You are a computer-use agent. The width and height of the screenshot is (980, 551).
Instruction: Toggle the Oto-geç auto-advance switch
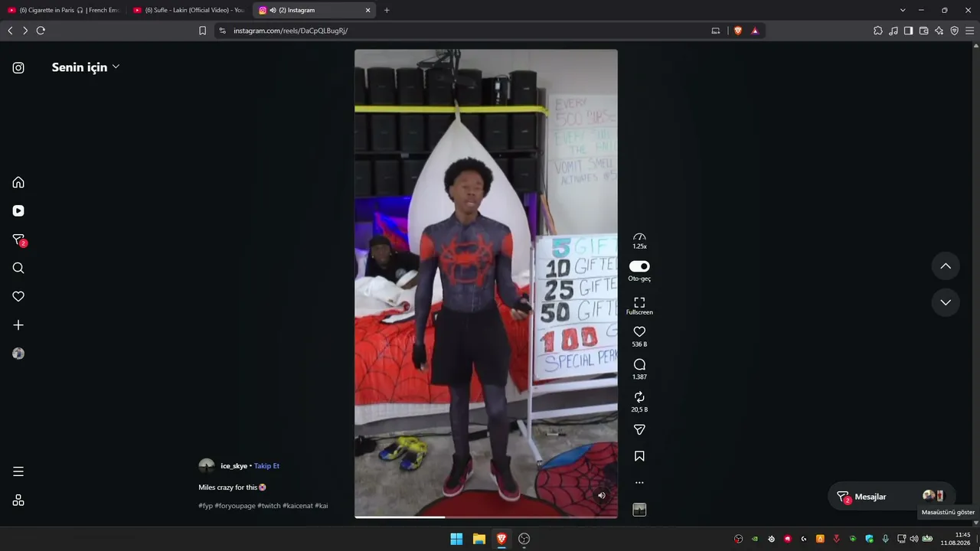point(639,266)
